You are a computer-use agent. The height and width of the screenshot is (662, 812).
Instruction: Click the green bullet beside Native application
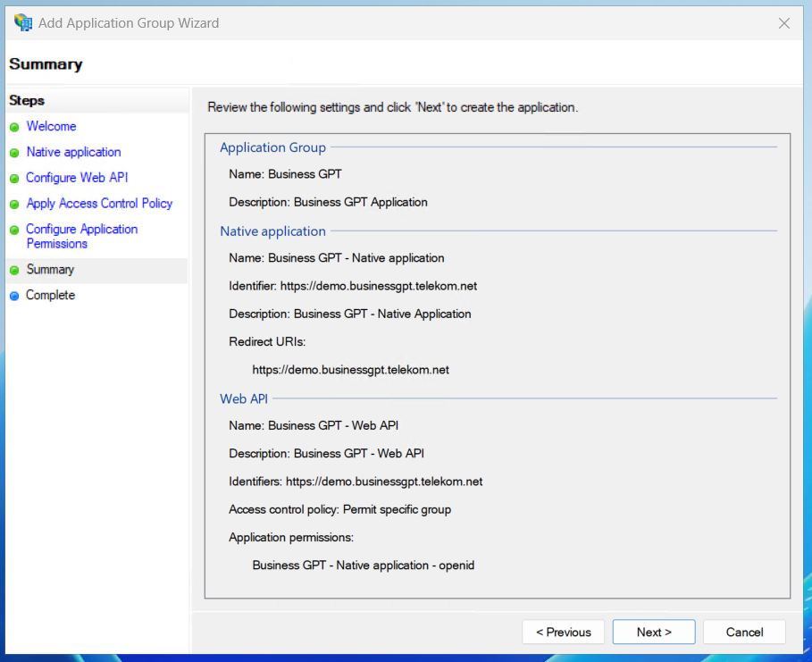click(14, 153)
